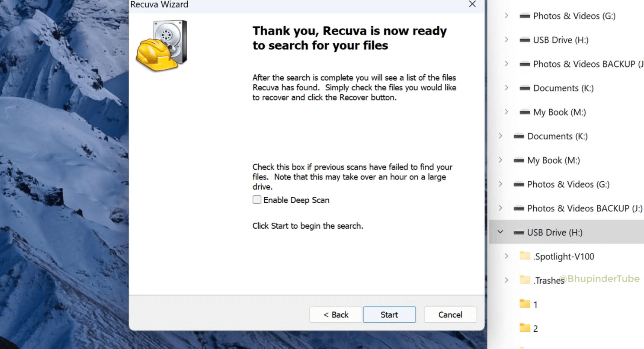Click the .Spotlight-V100 folder icon

[525, 256]
